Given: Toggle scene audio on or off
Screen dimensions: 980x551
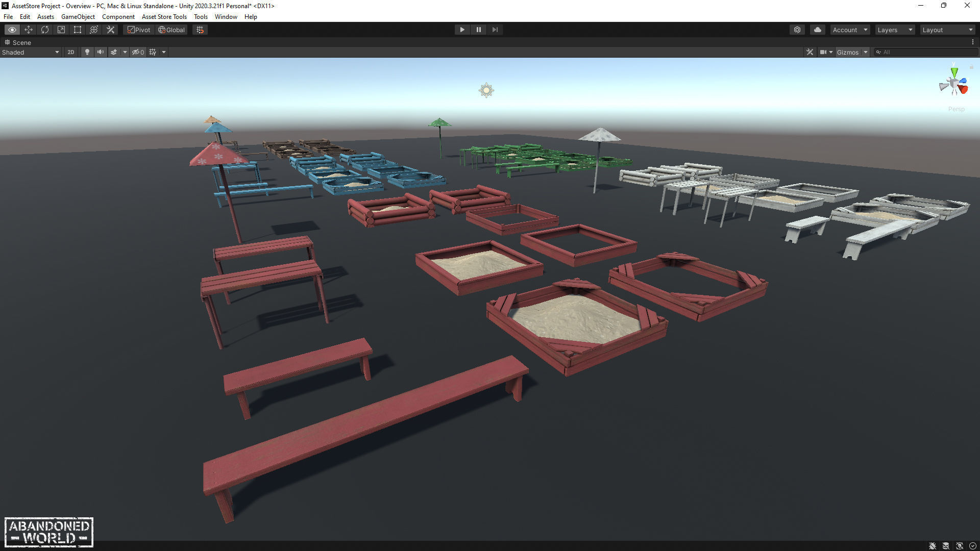Looking at the screenshot, I should 101,52.
